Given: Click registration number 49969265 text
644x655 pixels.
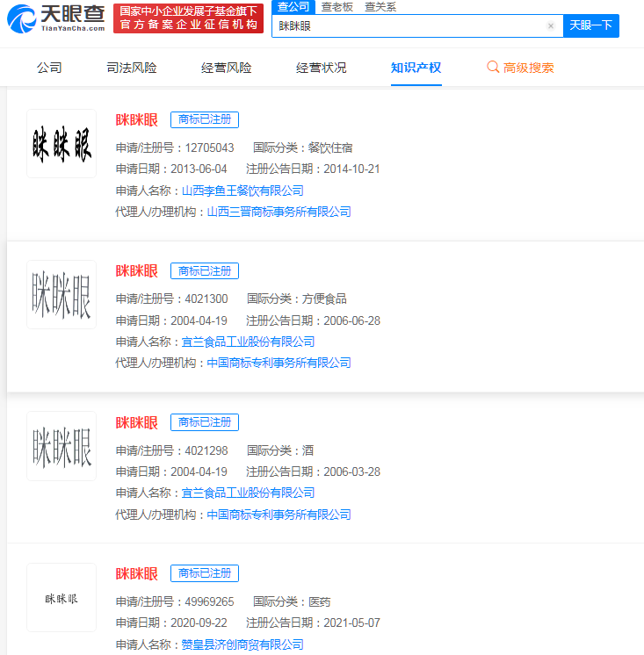Looking at the screenshot, I should tap(209, 602).
